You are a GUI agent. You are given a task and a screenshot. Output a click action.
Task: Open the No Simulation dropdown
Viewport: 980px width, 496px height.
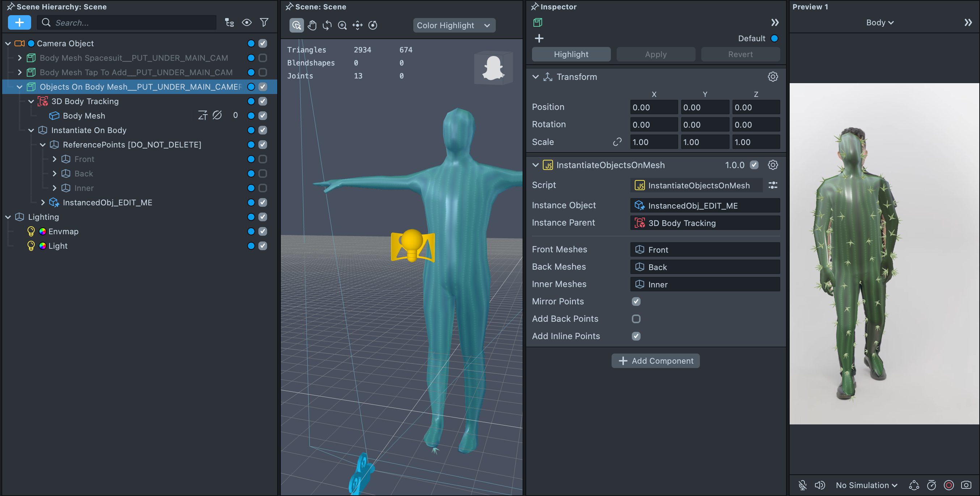(866, 485)
